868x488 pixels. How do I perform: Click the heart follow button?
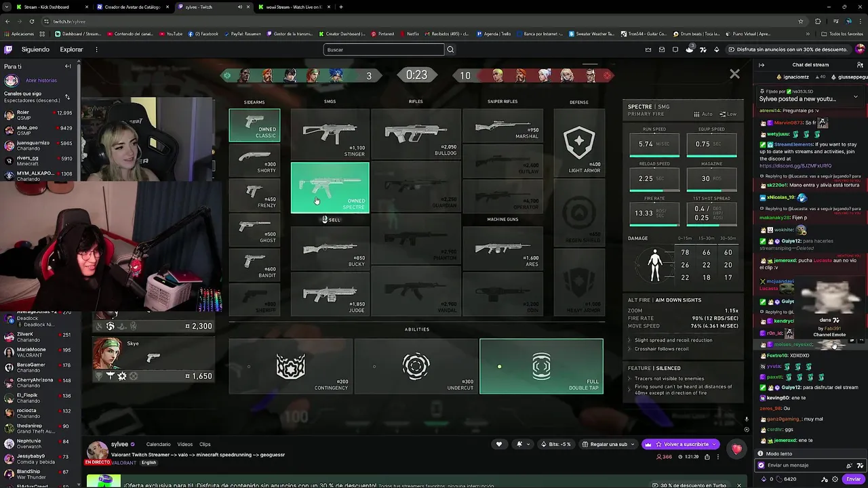499,444
